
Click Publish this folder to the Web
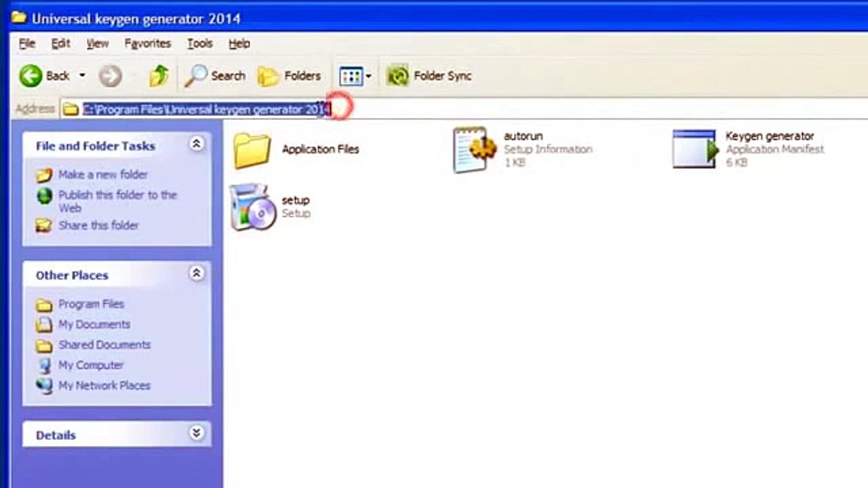[x=117, y=201]
